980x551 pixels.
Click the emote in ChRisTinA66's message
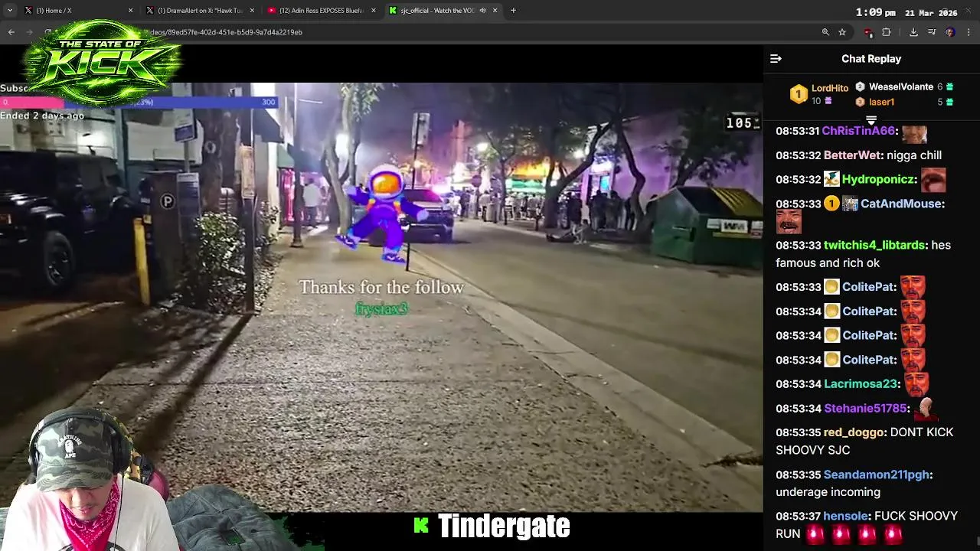(914, 133)
